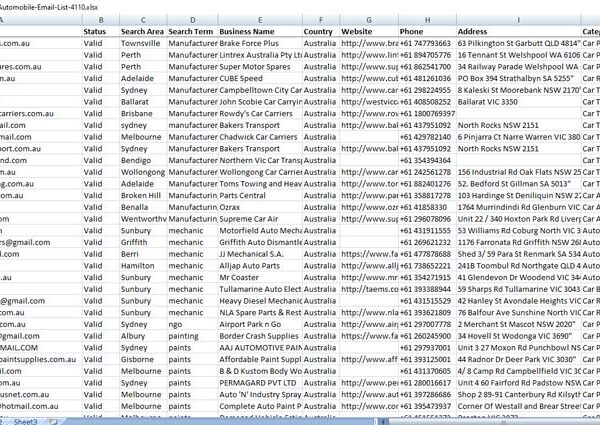Viewport: 600px width, 425px height.
Task: Select the 'Townsville' cell
Action: point(143,43)
